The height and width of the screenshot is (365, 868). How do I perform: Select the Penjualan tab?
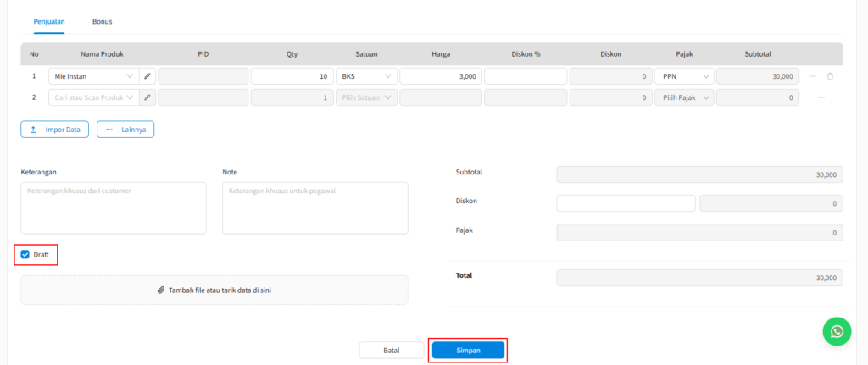[x=49, y=21]
